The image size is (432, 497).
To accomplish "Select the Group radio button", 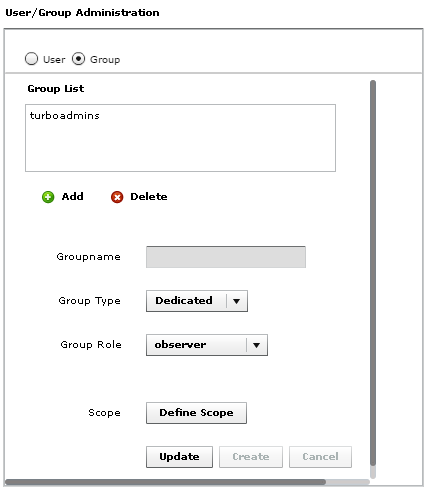I will pyautogui.click(x=78, y=59).
